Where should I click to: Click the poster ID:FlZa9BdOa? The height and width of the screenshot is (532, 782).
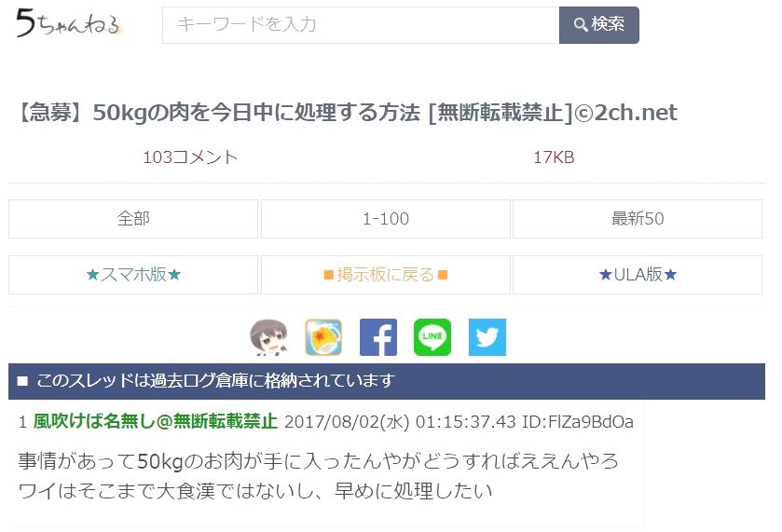tap(578, 422)
